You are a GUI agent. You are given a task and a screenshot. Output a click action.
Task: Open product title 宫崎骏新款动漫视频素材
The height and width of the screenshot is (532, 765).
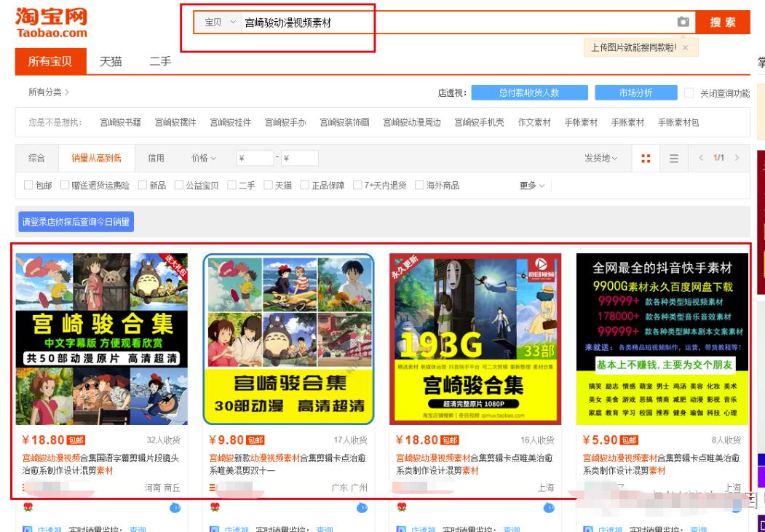click(288, 464)
